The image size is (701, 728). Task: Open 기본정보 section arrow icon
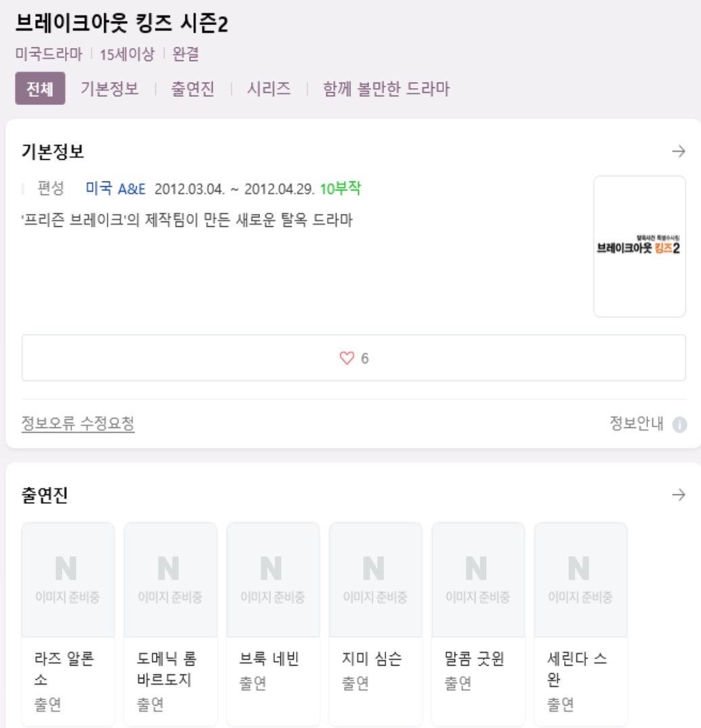pyautogui.click(x=678, y=151)
